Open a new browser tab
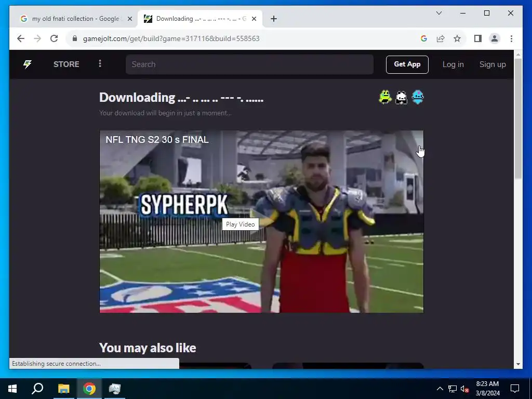Image resolution: width=532 pixels, height=399 pixels. point(274,19)
